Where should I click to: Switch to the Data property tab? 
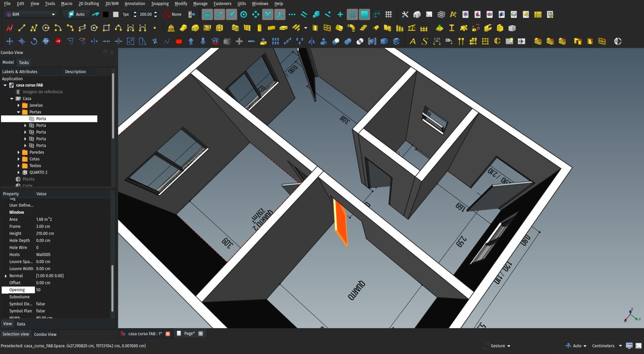tap(21, 324)
